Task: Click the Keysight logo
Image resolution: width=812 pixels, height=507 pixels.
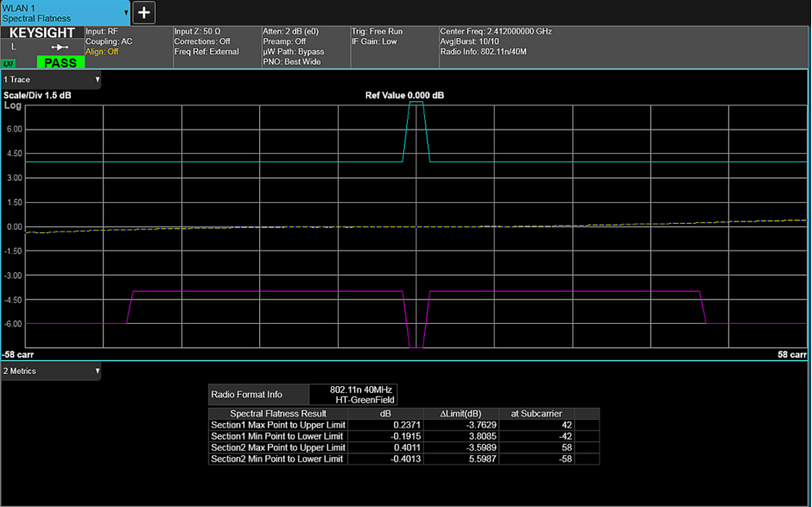Action: tap(41, 34)
